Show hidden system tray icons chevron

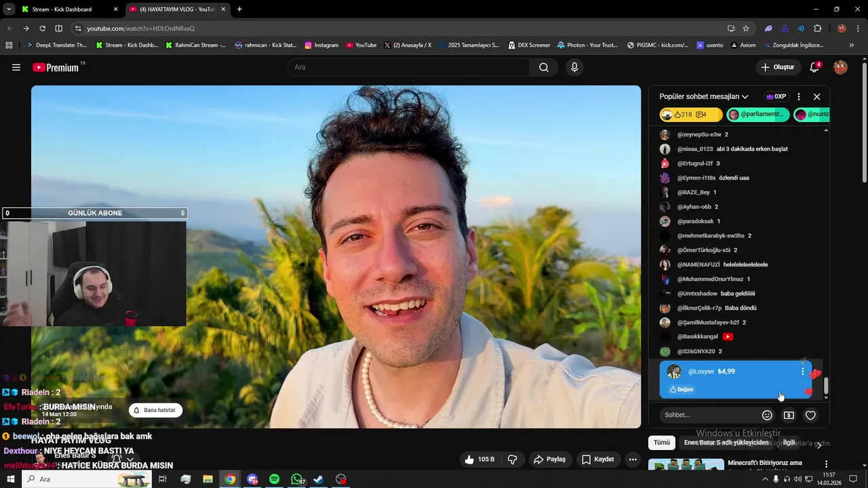pos(766,479)
